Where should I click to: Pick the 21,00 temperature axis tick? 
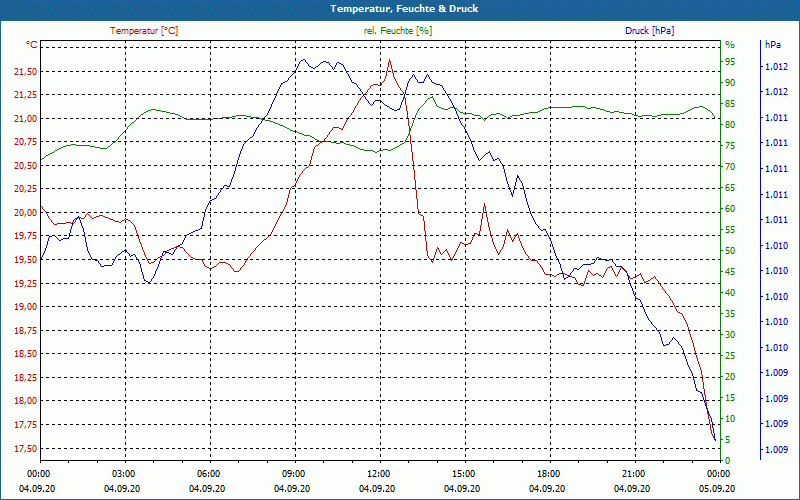click(x=26, y=119)
